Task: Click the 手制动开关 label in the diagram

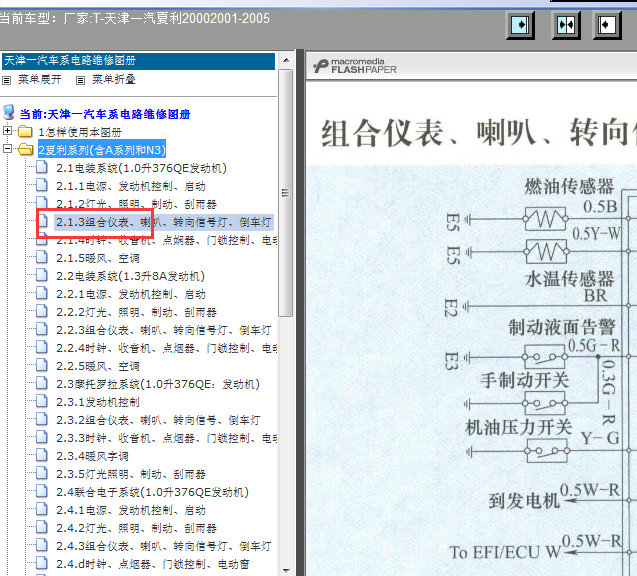Action: (x=524, y=380)
